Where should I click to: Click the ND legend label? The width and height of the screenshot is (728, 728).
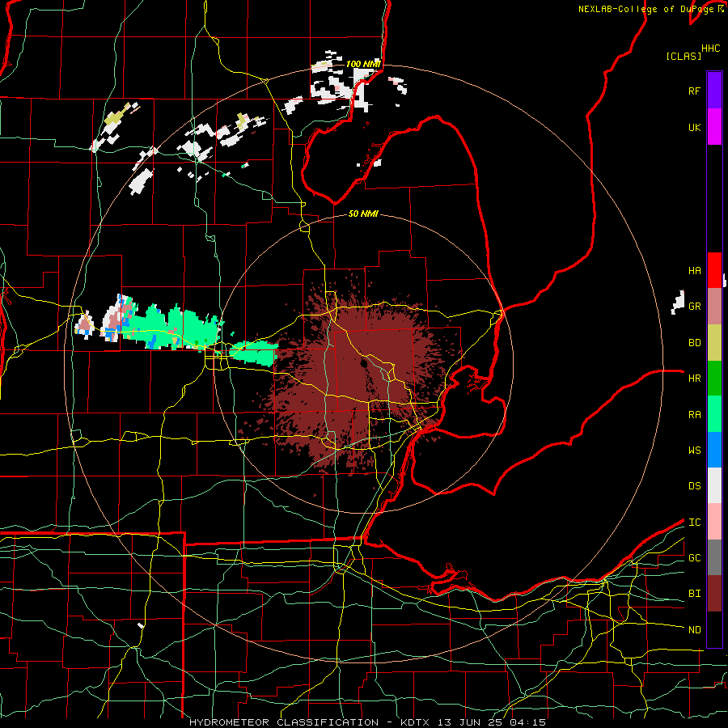click(x=694, y=629)
